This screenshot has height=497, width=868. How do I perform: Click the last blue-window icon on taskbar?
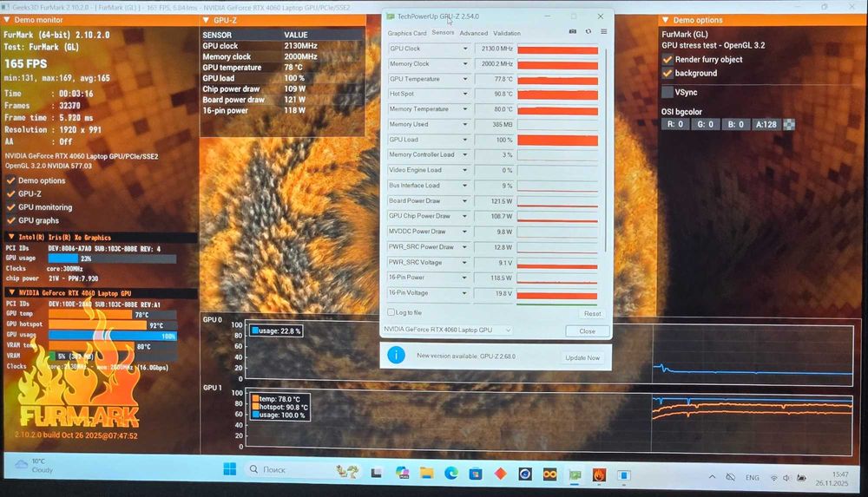(624, 475)
